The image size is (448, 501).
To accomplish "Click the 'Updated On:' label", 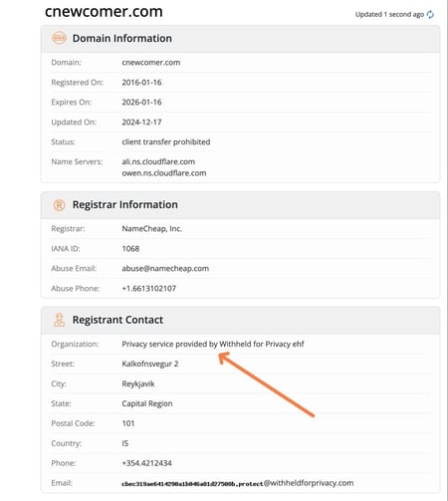I will click(74, 123).
